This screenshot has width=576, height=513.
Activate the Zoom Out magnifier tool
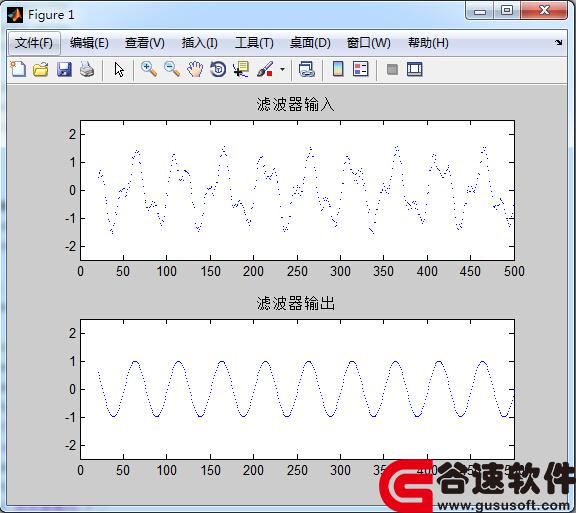[x=172, y=69]
